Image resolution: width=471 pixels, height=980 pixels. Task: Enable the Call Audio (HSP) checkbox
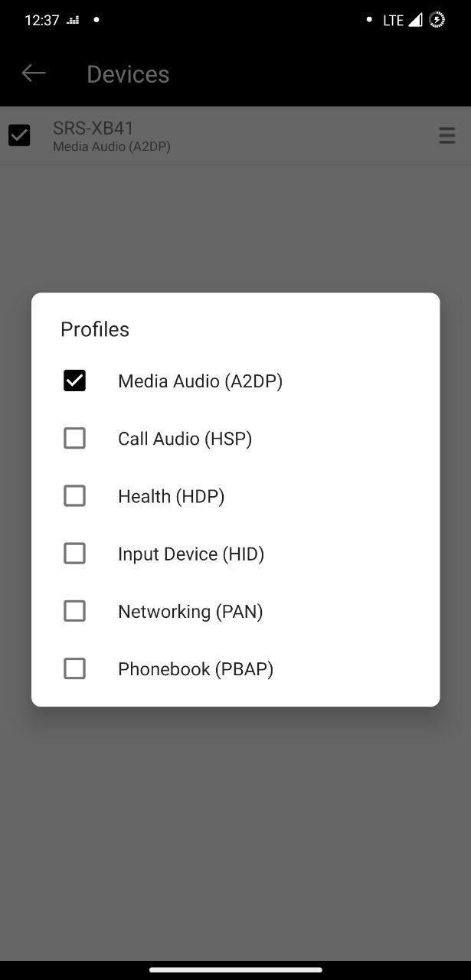pyautogui.click(x=74, y=438)
